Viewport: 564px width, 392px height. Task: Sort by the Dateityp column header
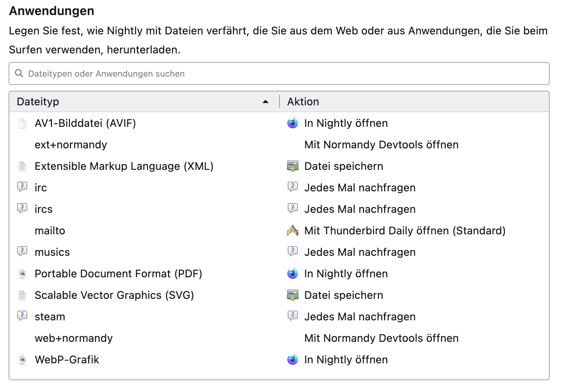click(x=38, y=102)
